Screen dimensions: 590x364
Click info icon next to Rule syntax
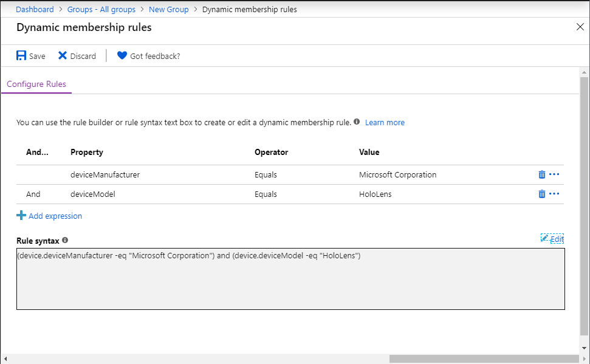point(65,240)
